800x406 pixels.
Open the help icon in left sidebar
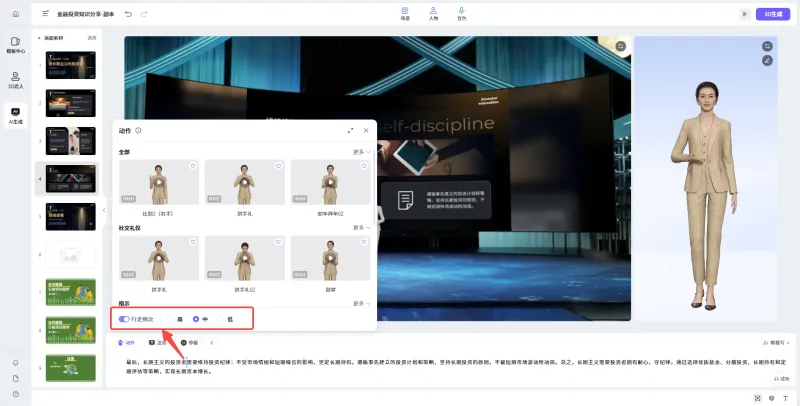pyautogui.click(x=16, y=394)
